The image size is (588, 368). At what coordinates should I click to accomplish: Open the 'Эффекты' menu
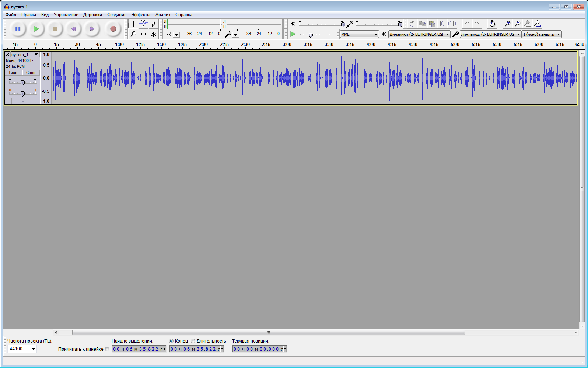pos(141,15)
